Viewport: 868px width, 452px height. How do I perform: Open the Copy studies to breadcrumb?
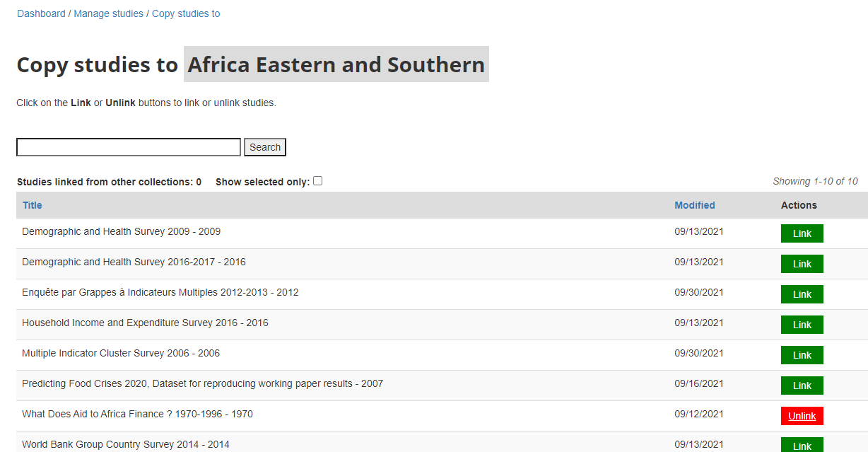pos(186,13)
